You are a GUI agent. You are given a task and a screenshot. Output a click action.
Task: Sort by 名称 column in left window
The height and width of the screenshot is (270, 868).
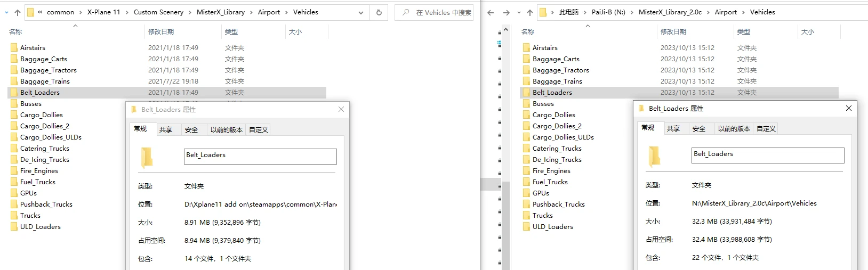pos(16,32)
